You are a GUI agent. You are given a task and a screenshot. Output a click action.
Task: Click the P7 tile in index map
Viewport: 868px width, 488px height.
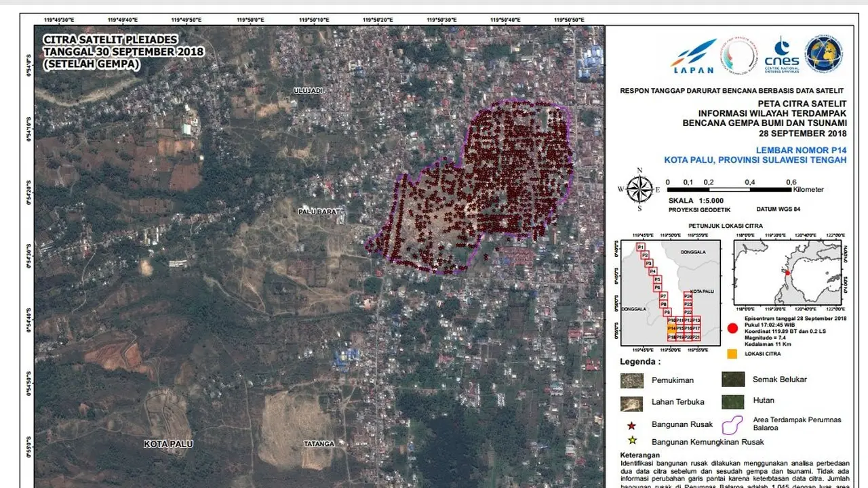pyautogui.click(x=663, y=296)
